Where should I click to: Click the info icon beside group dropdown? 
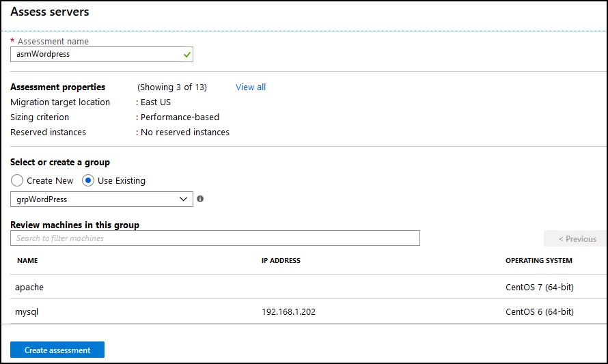[200, 199]
